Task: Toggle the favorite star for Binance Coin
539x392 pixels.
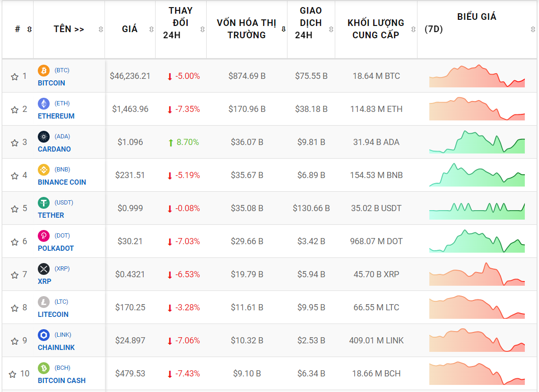Action: coord(15,176)
